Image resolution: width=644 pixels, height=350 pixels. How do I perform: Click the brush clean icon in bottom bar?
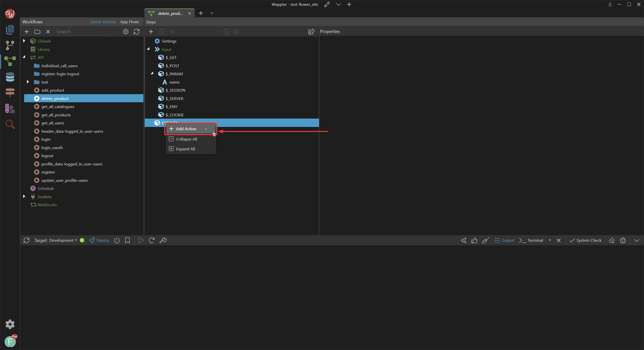point(486,240)
